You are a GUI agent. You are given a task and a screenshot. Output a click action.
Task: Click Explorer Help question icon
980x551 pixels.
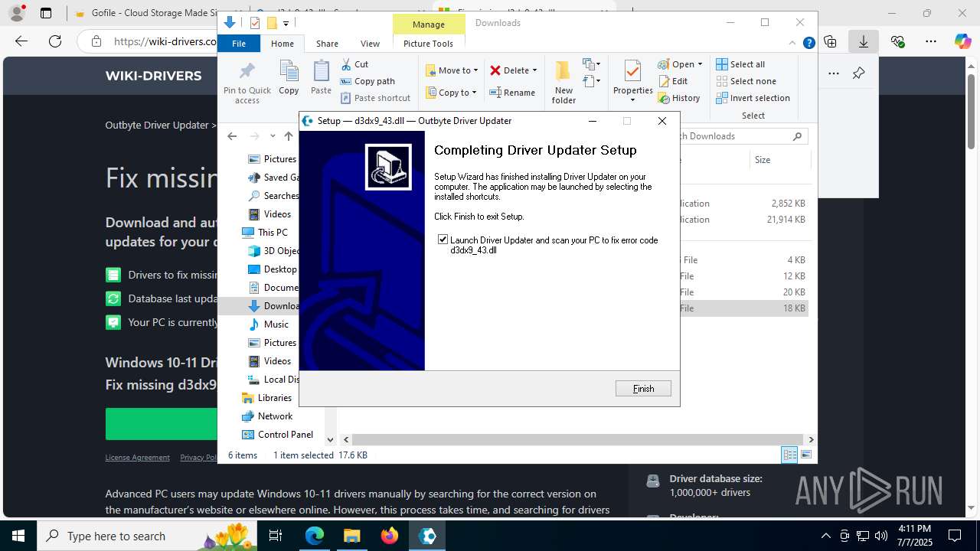coord(808,44)
